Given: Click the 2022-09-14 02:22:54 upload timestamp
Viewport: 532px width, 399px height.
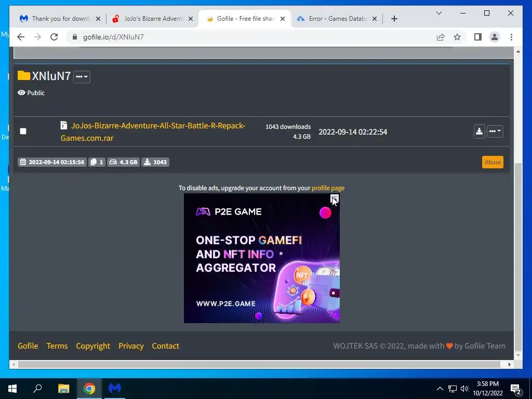Looking at the screenshot, I should tap(353, 132).
